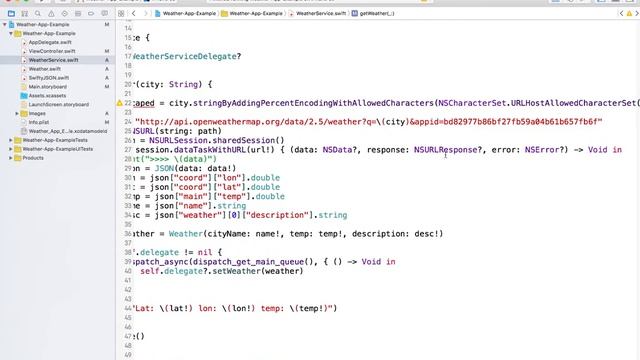Open the related items grid menu
Viewport: 640px width, 360px height.
[121, 13]
